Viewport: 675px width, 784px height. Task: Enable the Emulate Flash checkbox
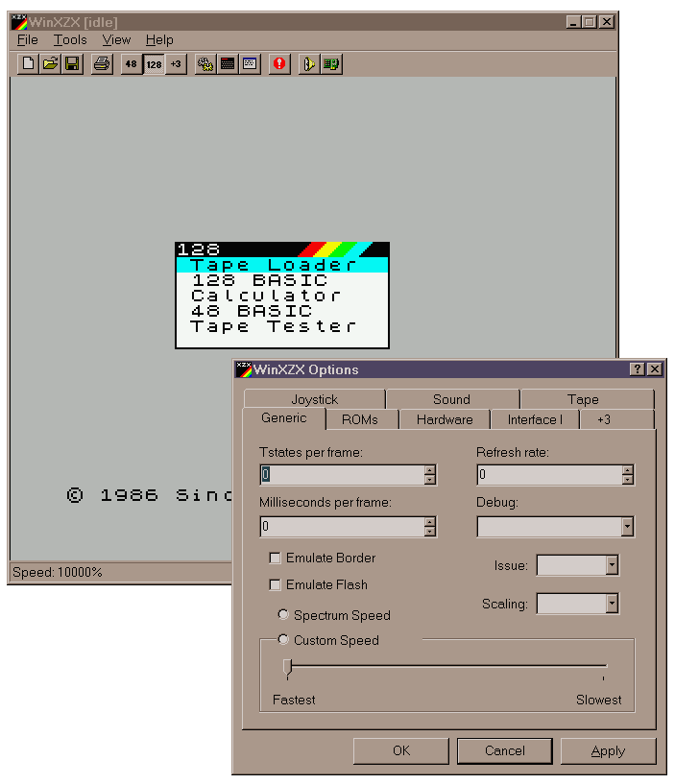coord(275,584)
